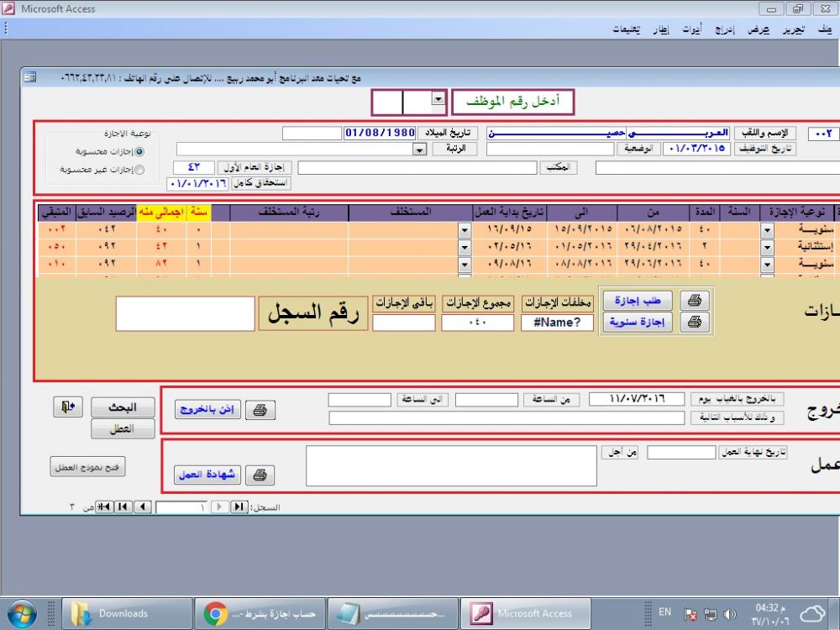Open the إدراج (Insert) menu
This screenshot has width=840, height=630.
click(x=726, y=29)
